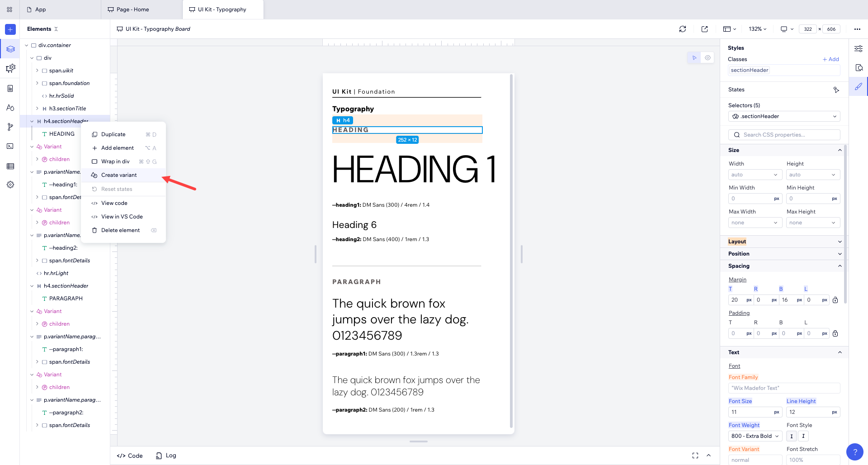Open the components gear-cube sidebar icon

click(x=10, y=68)
